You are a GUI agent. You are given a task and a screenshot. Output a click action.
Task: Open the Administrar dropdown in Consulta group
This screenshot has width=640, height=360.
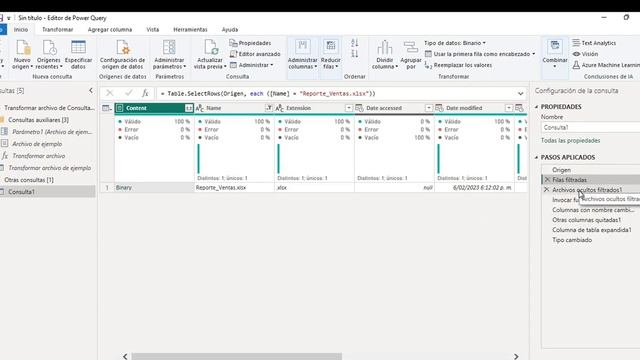point(251,65)
